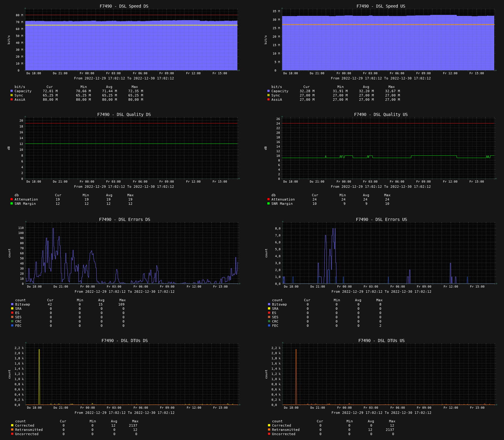Image resolution: width=504 pixels, height=440 pixels.
Task: Click the 70,66 M min capacity value
Action: [x=83, y=91]
